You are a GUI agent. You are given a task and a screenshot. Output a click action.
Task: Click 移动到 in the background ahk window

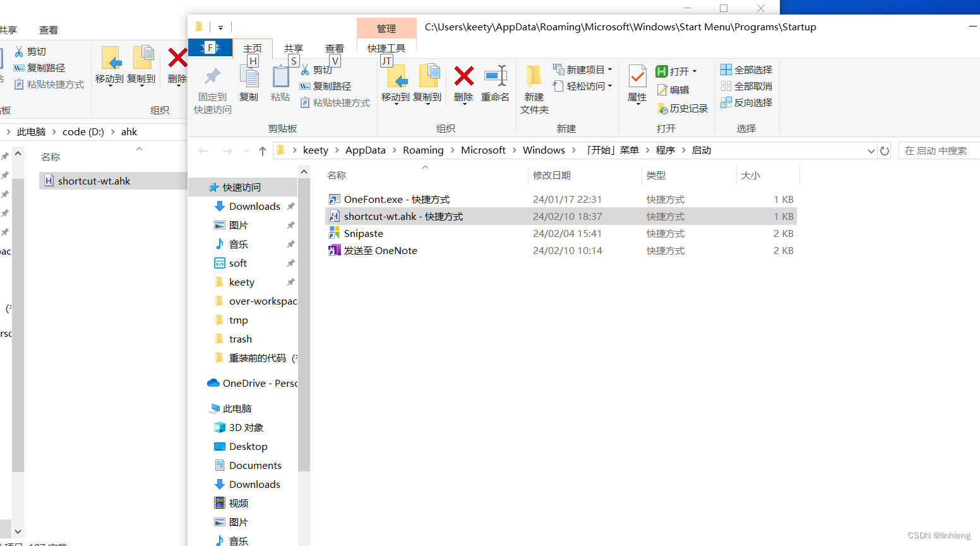[109, 66]
